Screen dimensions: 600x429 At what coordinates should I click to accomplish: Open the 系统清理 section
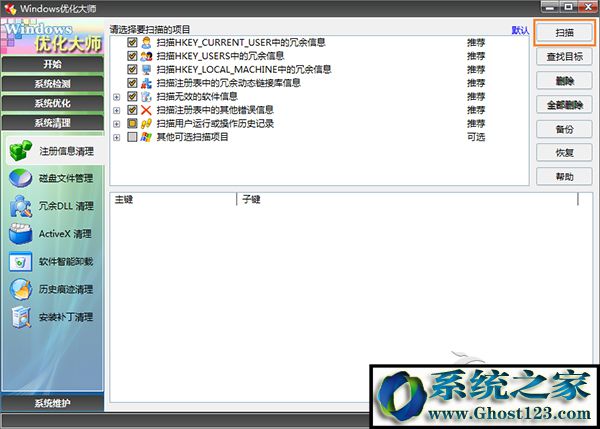52,122
